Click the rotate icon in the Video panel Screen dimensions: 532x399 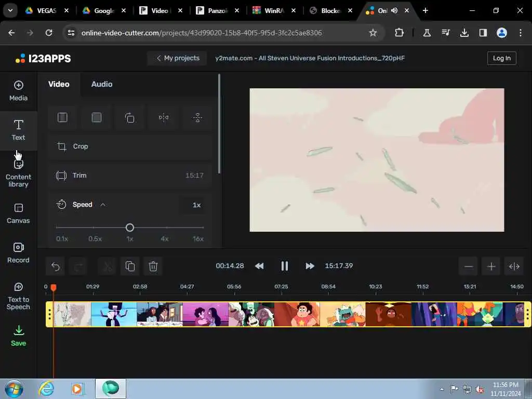pyautogui.click(x=129, y=118)
